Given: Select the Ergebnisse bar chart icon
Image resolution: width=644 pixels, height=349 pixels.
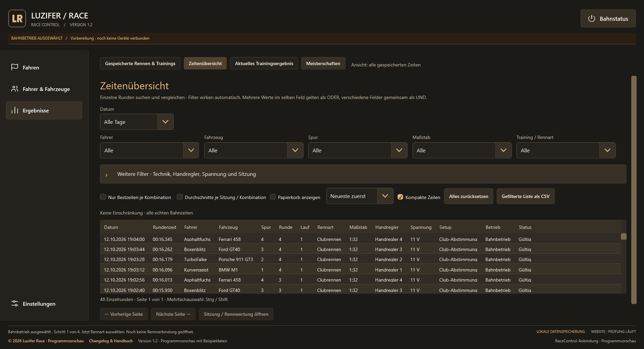Looking at the screenshot, I should (x=15, y=110).
